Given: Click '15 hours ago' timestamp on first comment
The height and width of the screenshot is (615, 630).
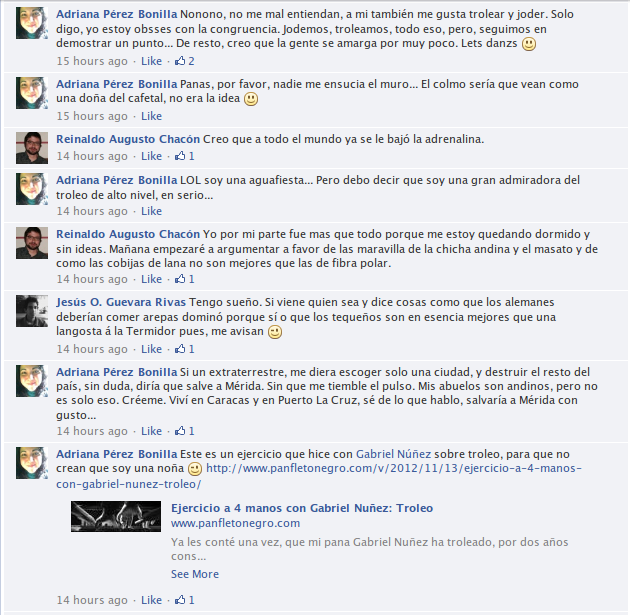Looking at the screenshot, I should 92,61.
